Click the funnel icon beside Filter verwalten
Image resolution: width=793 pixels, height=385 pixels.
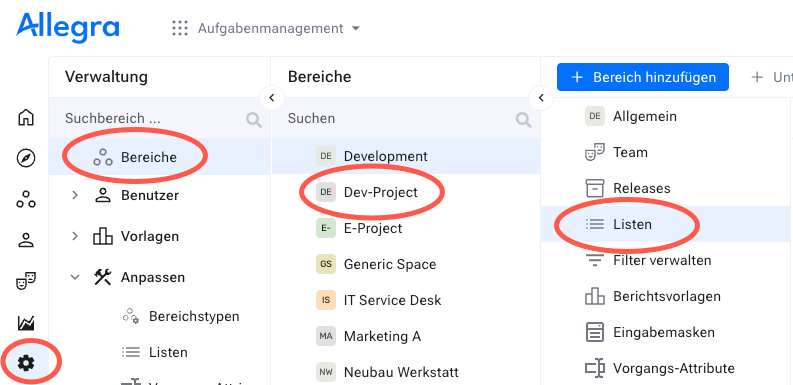pos(595,261)
